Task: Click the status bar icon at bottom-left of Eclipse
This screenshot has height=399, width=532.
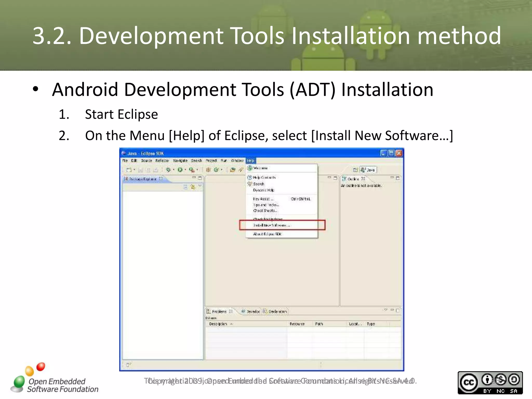Action: click(x=129, y=365)
